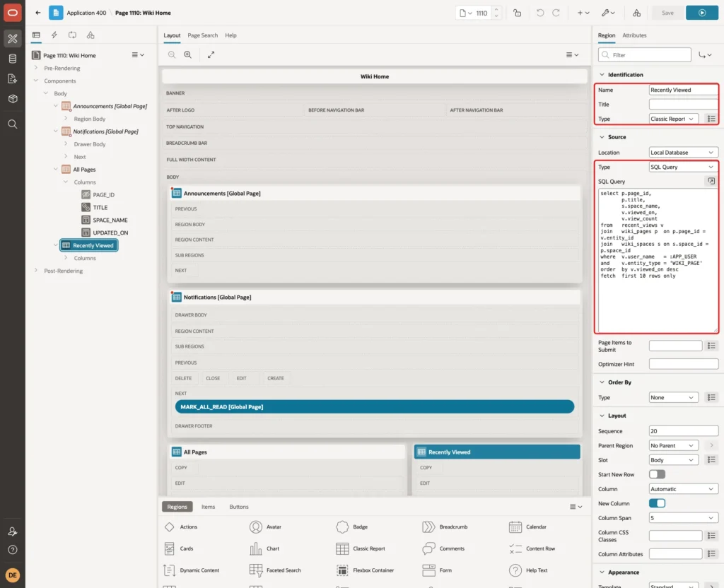Switch to the Page Search tab
The width and height of the screenshot is (724, 588).
[202, 35]
